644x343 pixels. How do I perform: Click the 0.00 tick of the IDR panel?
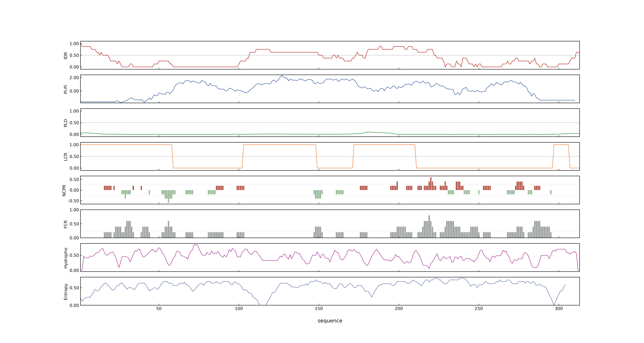pos(74,67)
